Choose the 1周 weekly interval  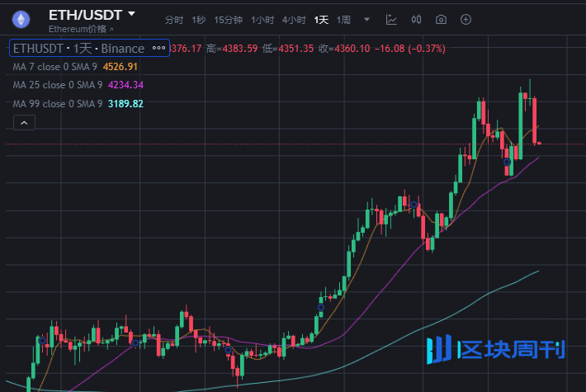point(343,20)
